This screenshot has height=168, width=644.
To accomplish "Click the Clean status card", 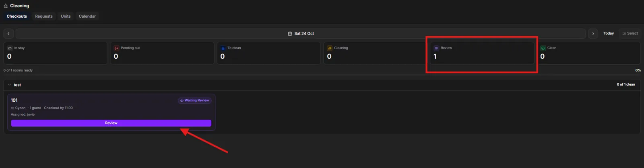I will 589,53.
